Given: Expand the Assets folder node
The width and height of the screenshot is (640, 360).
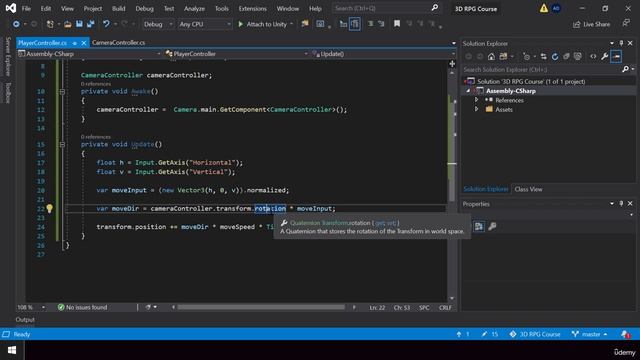Looking at the screenshot, I should [x=476, y=109].
